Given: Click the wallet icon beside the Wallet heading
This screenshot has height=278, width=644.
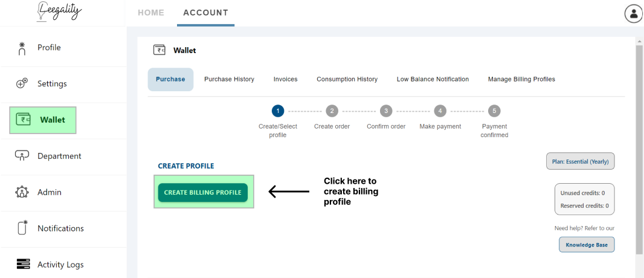Looking at the screenshot, I should tap(159, 50).
